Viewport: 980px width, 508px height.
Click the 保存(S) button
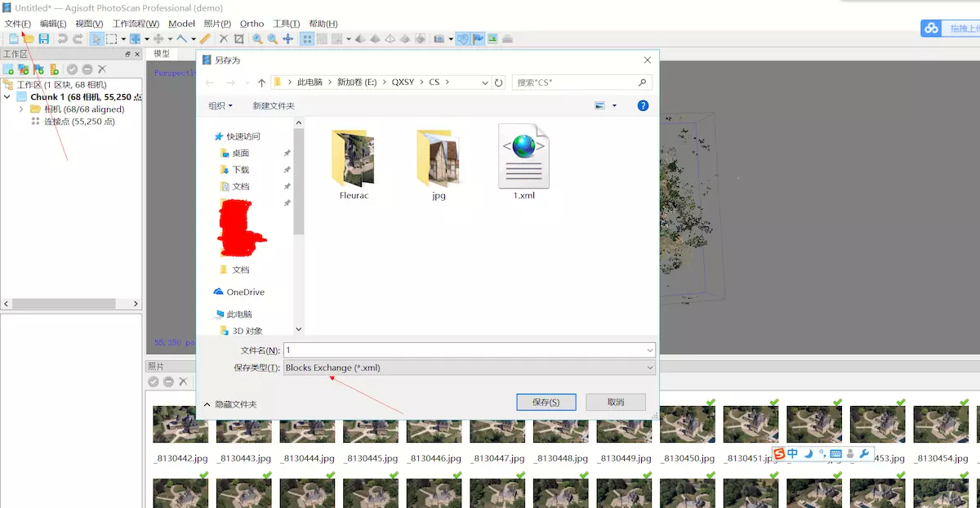[546, 402]
